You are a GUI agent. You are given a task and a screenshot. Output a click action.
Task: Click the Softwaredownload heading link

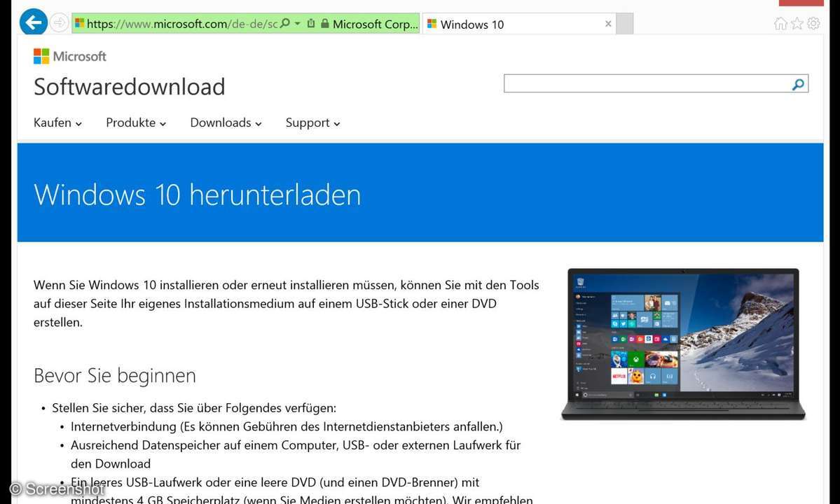[129, 87]
